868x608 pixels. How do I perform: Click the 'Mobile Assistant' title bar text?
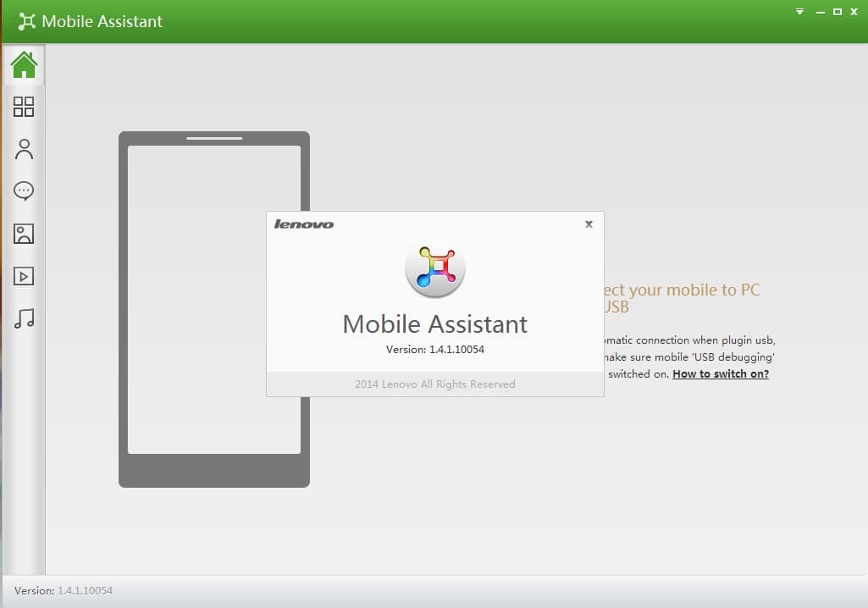(102, 22)
